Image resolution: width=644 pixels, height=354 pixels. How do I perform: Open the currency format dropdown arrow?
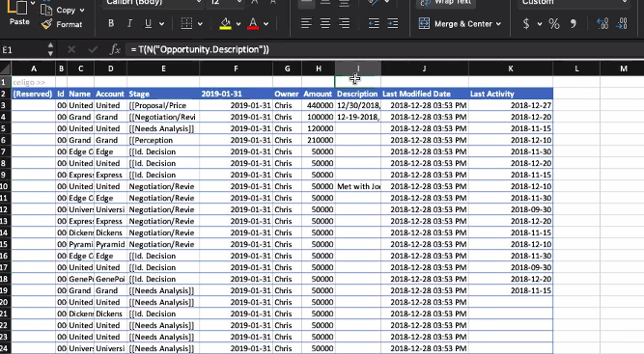pyautogui.click(x=540, y=24)
